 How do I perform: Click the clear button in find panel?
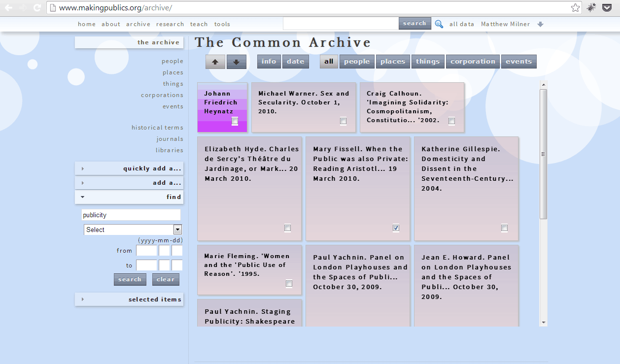(166, 279)
